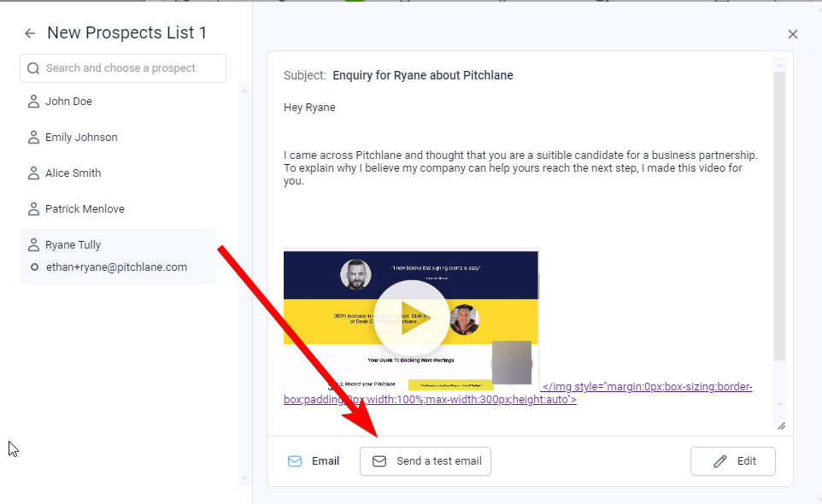Click the email preview scroll down arrow
Image resolution: width=822 pixels, height=504 pixels.
coord(779,404)
